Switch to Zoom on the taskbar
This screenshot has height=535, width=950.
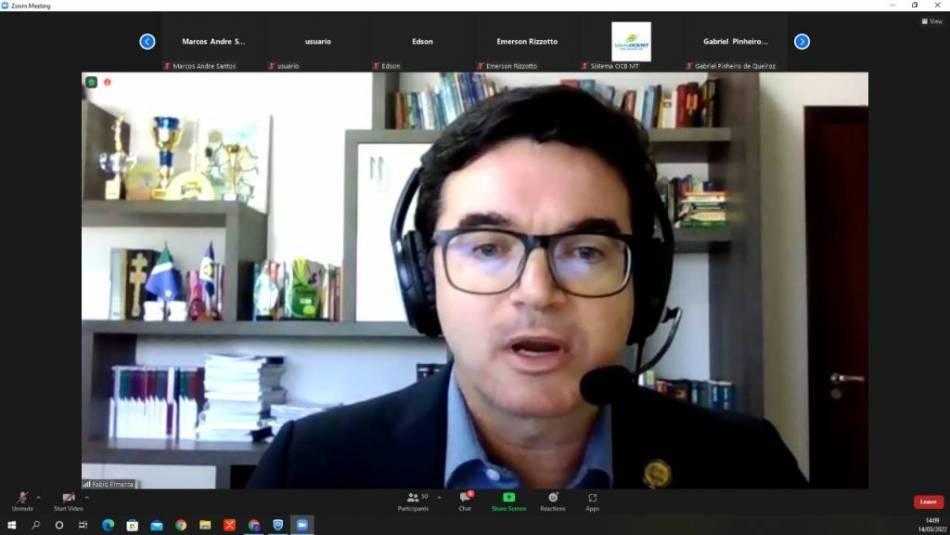[x=302, y=525]
